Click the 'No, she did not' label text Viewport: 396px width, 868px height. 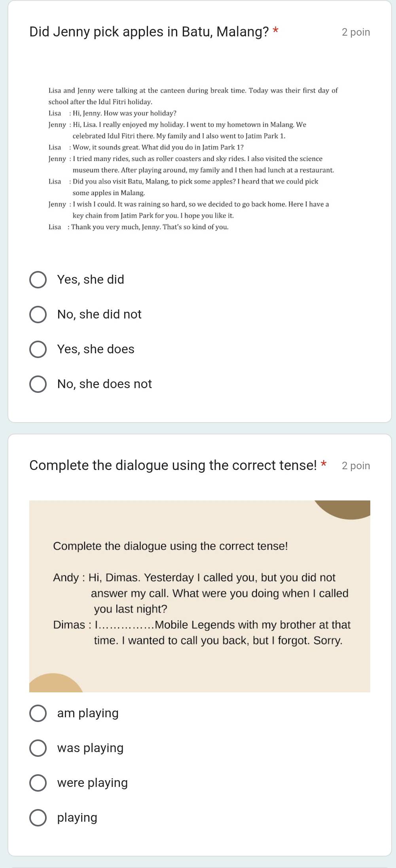pos(99,315)
